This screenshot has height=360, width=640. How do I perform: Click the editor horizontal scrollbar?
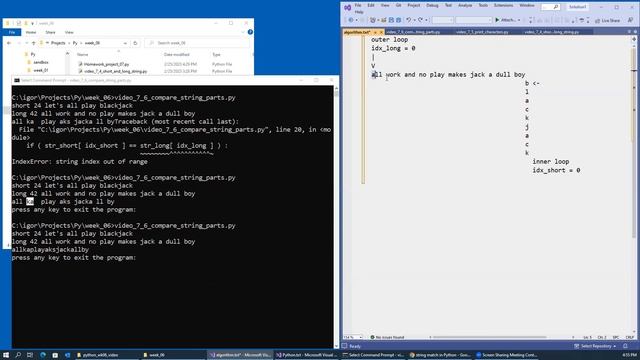489,337
